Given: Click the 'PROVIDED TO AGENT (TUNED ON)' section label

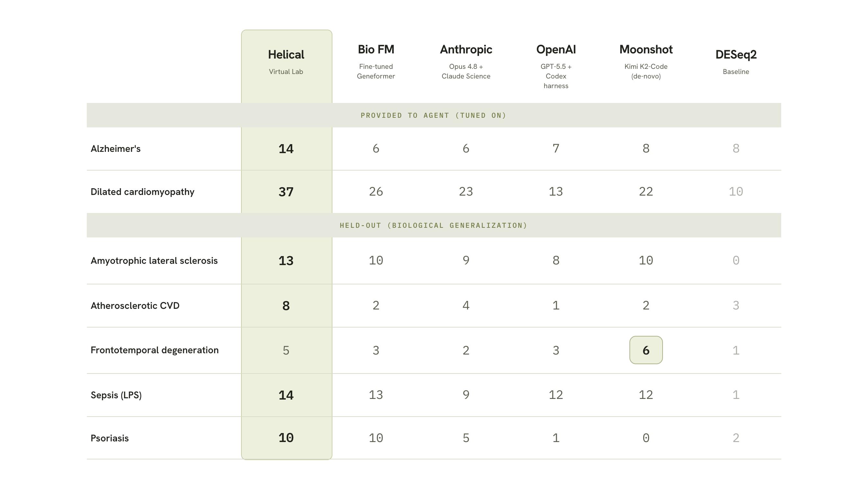Looking at the screenshot, I should click(434, 115).
